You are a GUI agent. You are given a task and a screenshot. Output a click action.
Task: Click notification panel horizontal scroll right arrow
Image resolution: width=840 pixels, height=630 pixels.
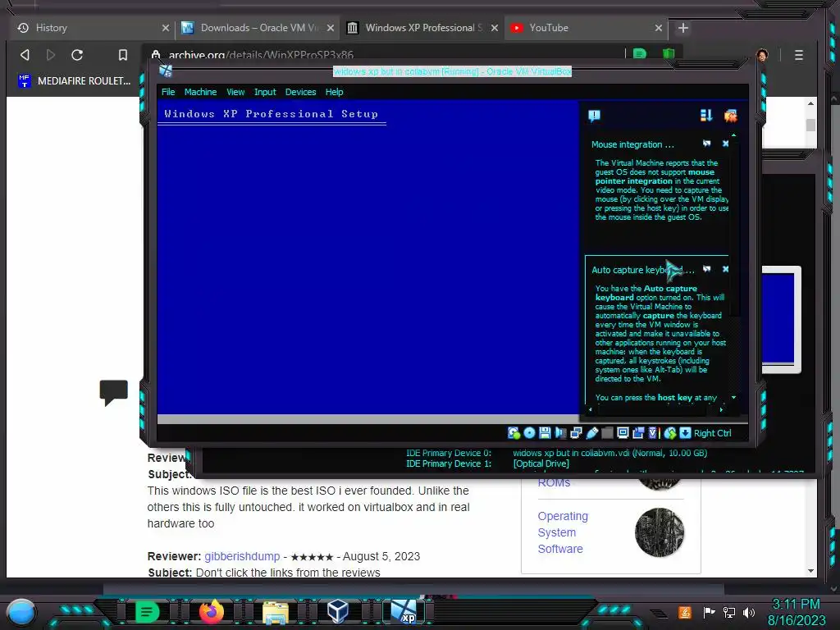(x=721, y=410)
